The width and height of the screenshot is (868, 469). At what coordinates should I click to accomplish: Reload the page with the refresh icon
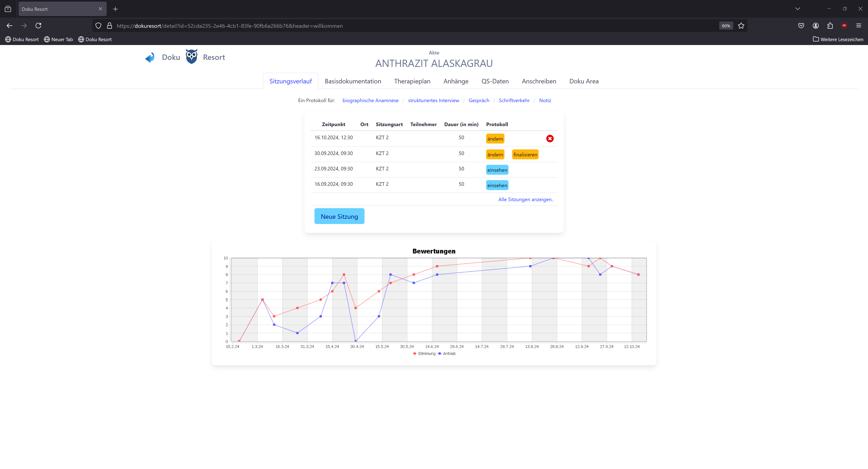38,26
